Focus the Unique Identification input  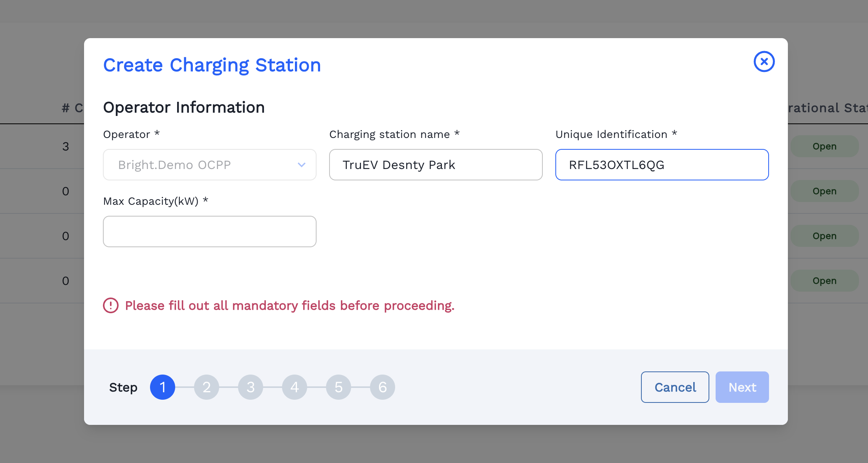(x=662, y=165)
